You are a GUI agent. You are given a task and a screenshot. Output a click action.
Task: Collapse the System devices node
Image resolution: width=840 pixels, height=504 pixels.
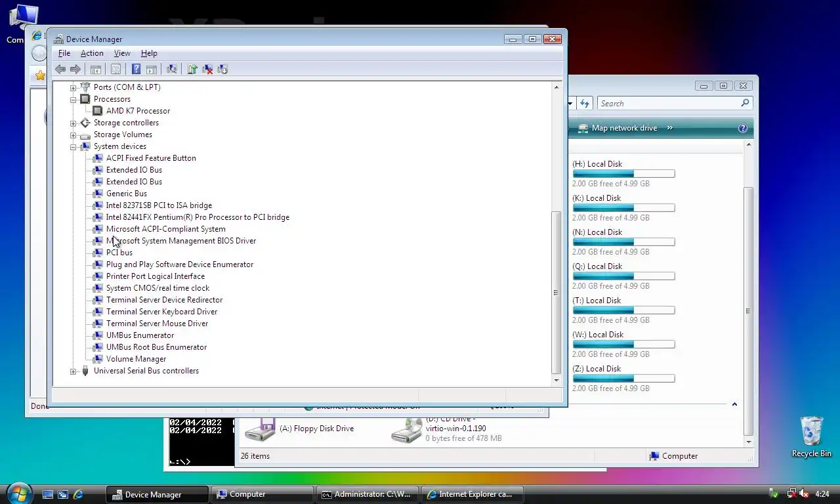pyautogui.click(x=73, y=146)
